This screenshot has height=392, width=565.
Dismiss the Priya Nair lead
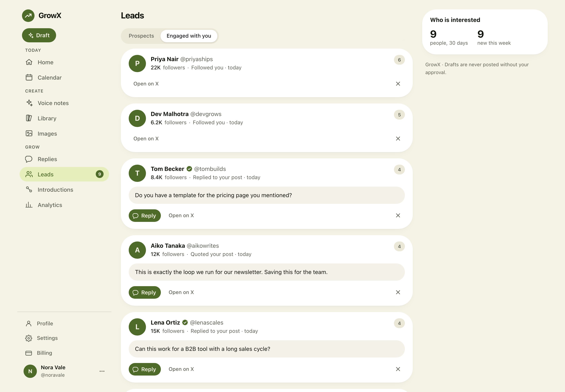coord(398,84)
